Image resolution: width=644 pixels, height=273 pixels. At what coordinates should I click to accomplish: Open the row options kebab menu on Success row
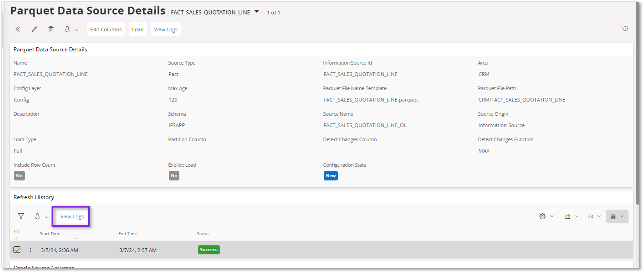(30, 250)
